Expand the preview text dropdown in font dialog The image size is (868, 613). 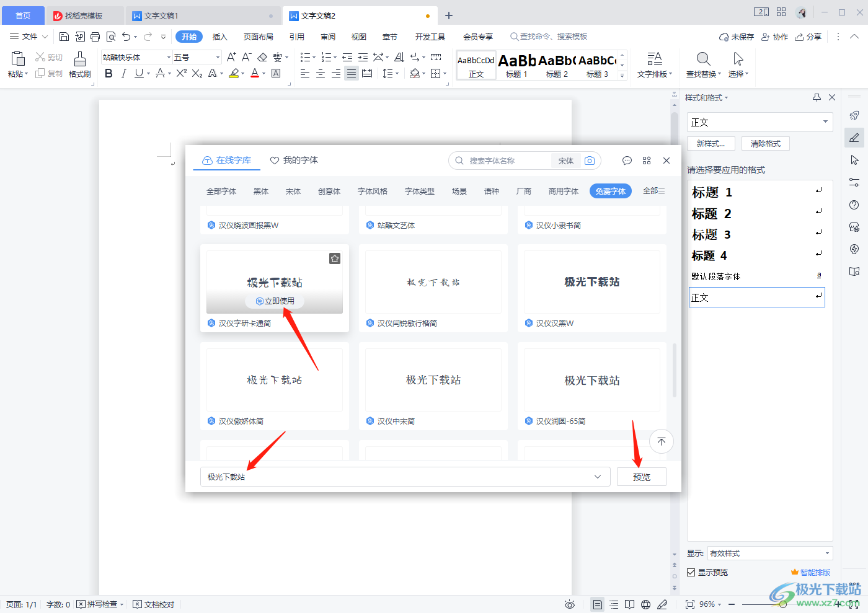(x=598, y=477)
